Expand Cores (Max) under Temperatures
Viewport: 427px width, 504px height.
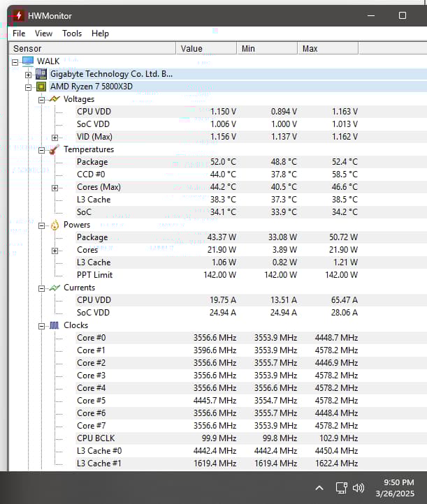point(55,187)
